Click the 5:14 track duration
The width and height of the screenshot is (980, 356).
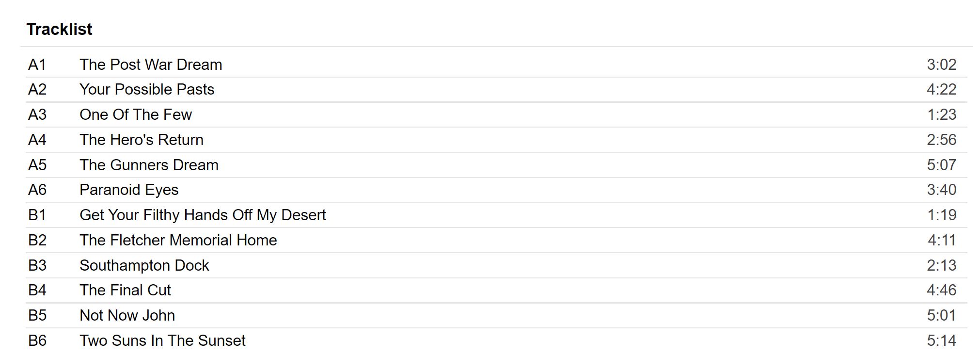pos(941,340)
